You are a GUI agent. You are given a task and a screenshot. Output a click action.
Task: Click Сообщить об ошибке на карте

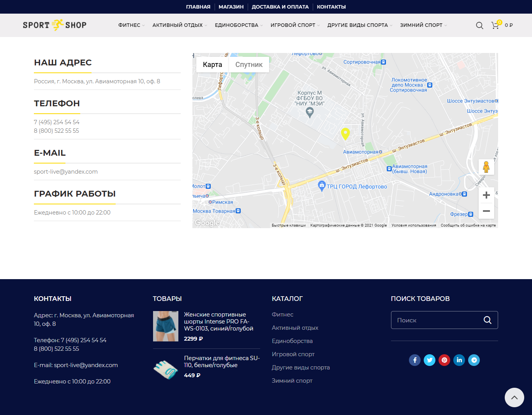tap(468, 225)
